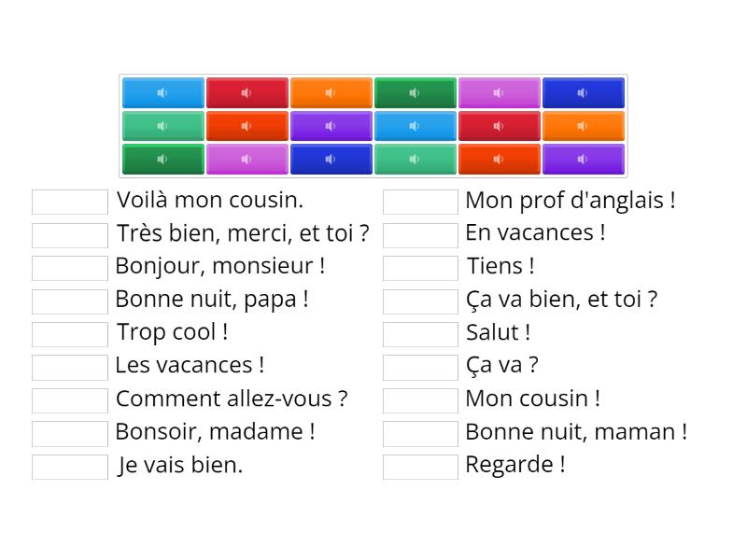Select the empty box next to "Mon prof d'anglais !"
The height and width of the screenshot is (560, 747).
pyautogui.click(x=420, y=202)
